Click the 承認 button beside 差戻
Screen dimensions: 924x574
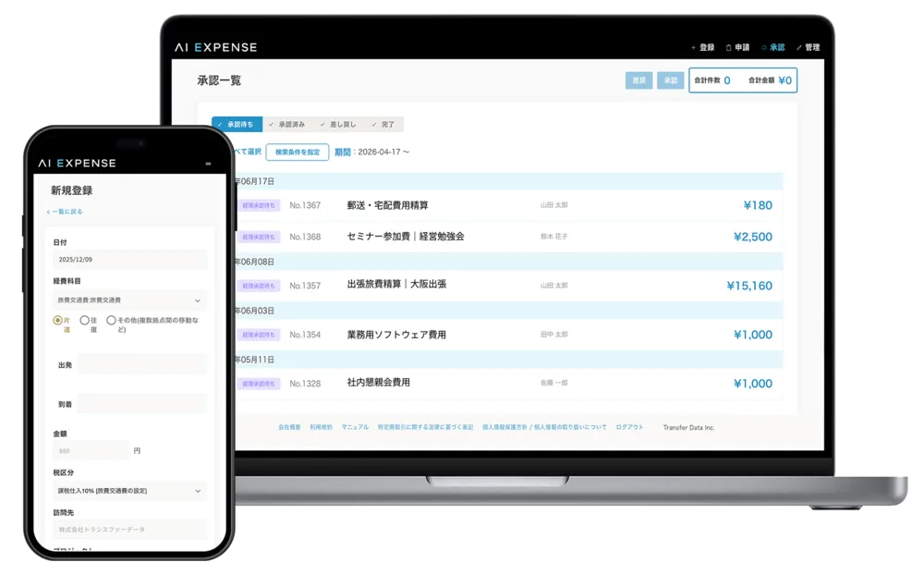(671, 80)
